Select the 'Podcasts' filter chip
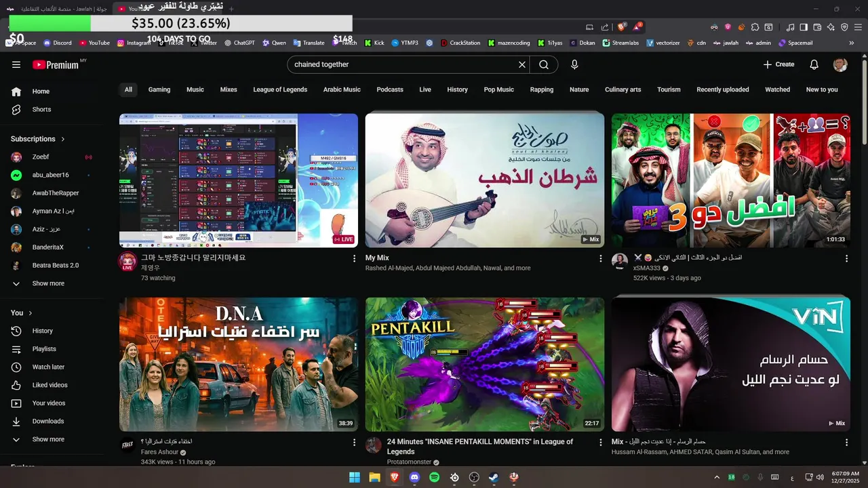This screenshot has width=868, height=488. [x=390, y=89]
